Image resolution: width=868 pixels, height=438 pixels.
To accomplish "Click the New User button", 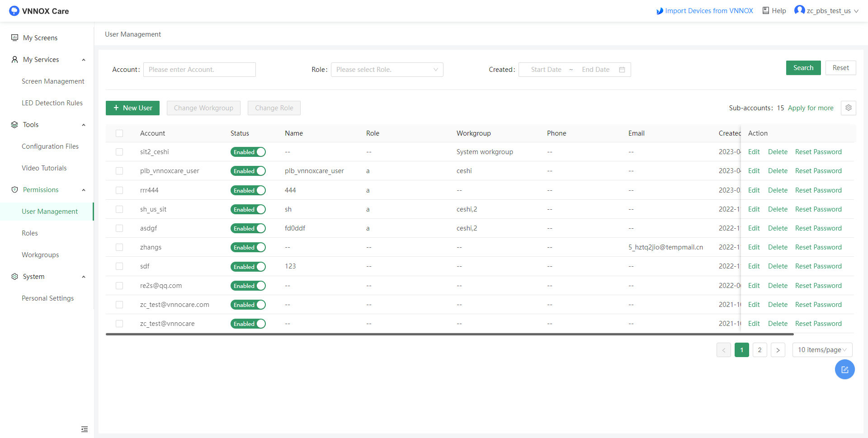I will (x=132, y=108).
